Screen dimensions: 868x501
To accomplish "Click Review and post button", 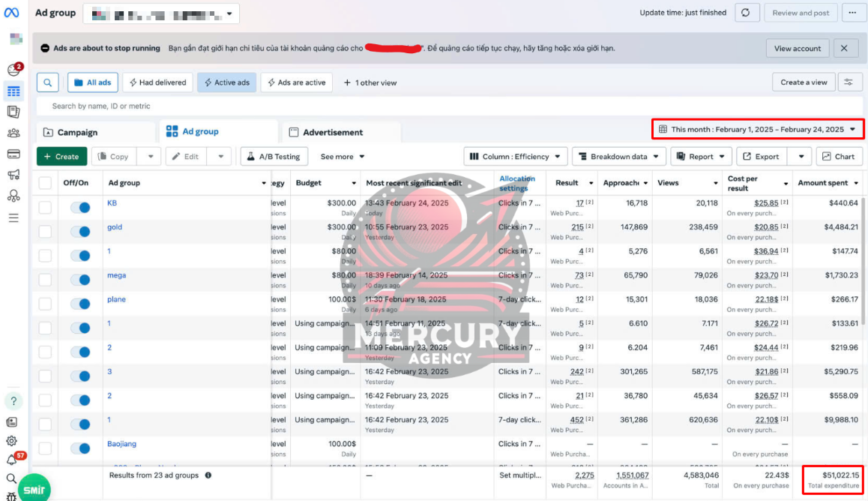I will pos(801,13).
